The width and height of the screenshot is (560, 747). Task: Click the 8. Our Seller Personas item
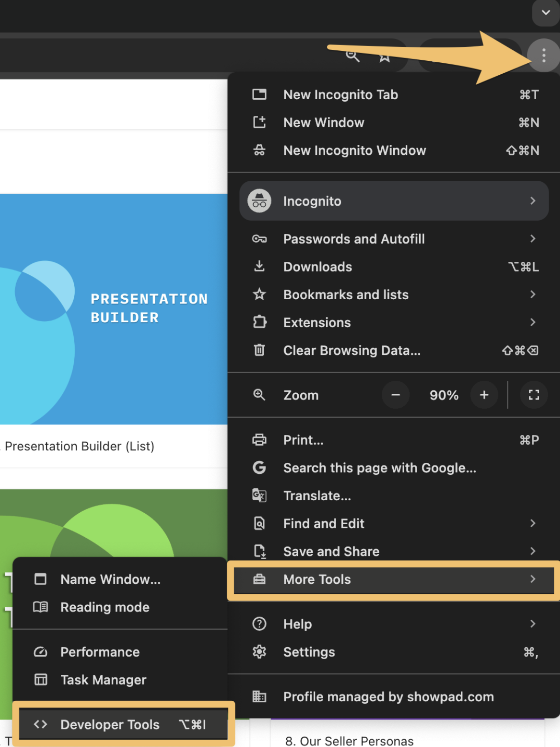[x=350, y=740]
